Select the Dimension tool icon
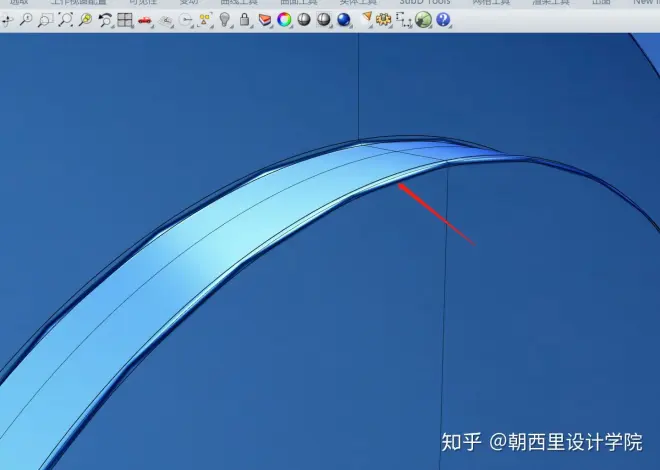Image resolution: width=660 pixels, height=470 pixels. coord(404,20)
